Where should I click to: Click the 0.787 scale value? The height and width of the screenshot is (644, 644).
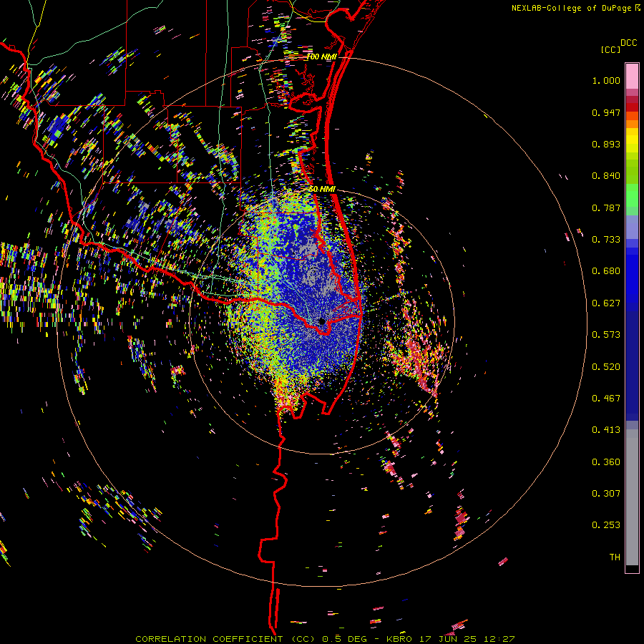coord(606,208)
